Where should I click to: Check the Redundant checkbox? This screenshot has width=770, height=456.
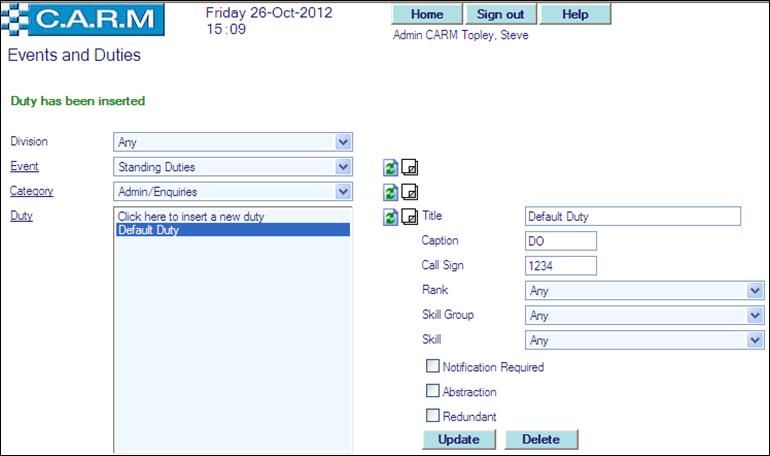[432, 415]
